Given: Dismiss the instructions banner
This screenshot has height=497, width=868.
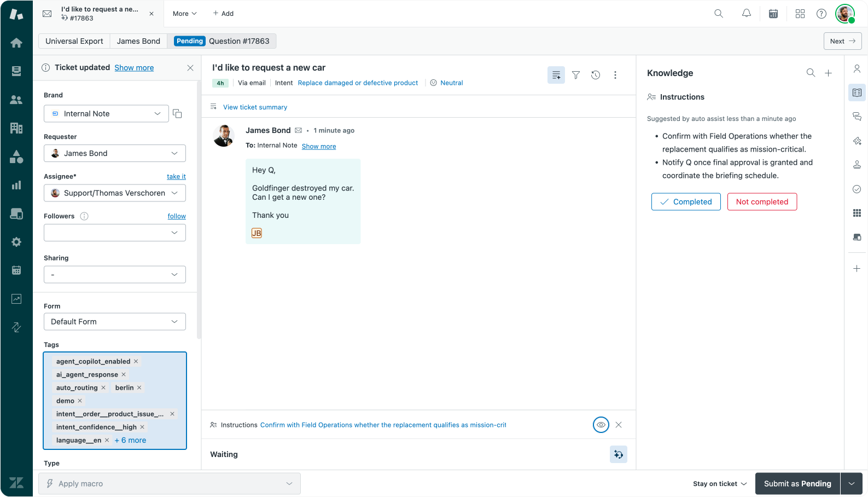Looking at the screenshot, I should 619,425.
